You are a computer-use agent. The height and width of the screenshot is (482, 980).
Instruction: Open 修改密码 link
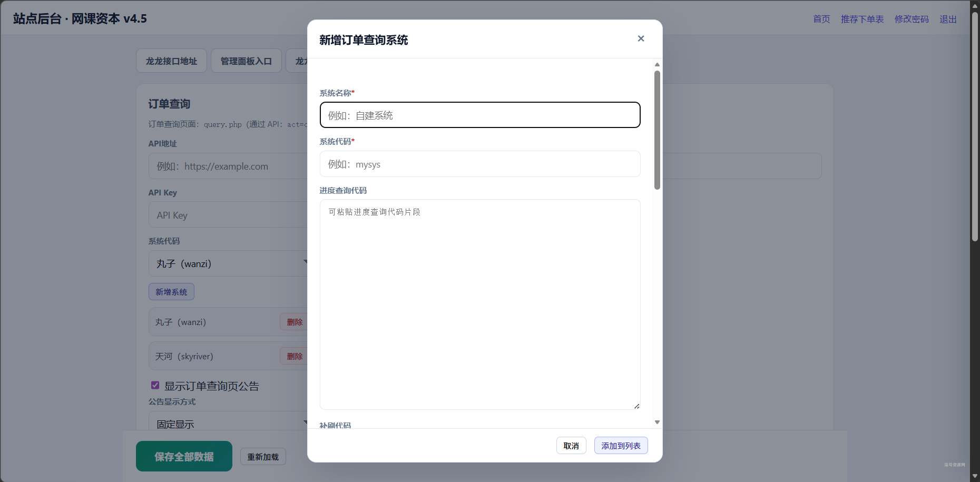[912, 19]
